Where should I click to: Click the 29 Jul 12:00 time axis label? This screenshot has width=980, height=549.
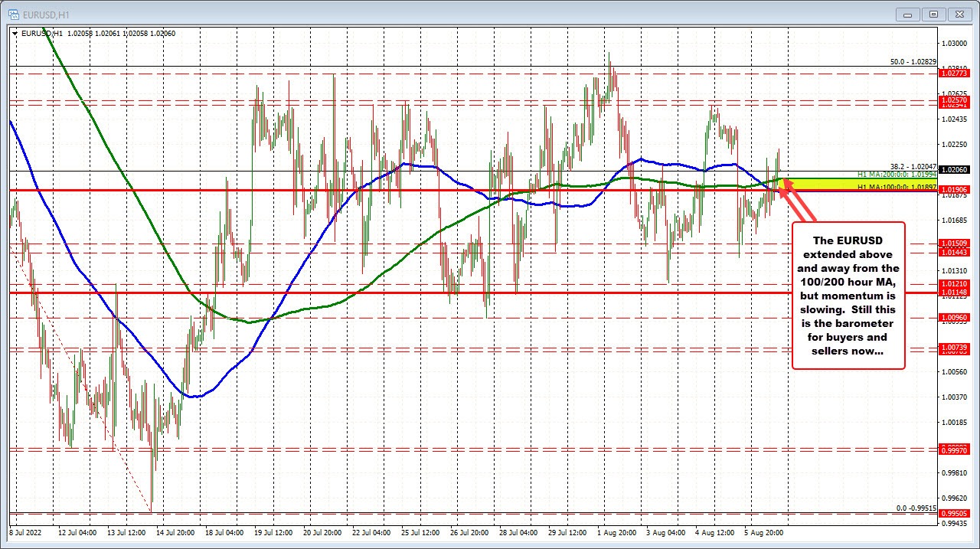567,532
